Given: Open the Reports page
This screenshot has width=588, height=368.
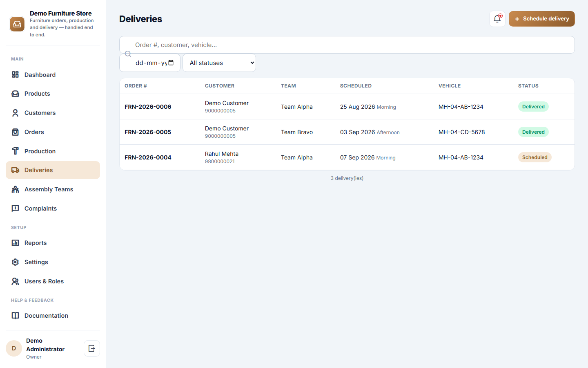Looking at the screenshot, I should (x=53, y=243).
